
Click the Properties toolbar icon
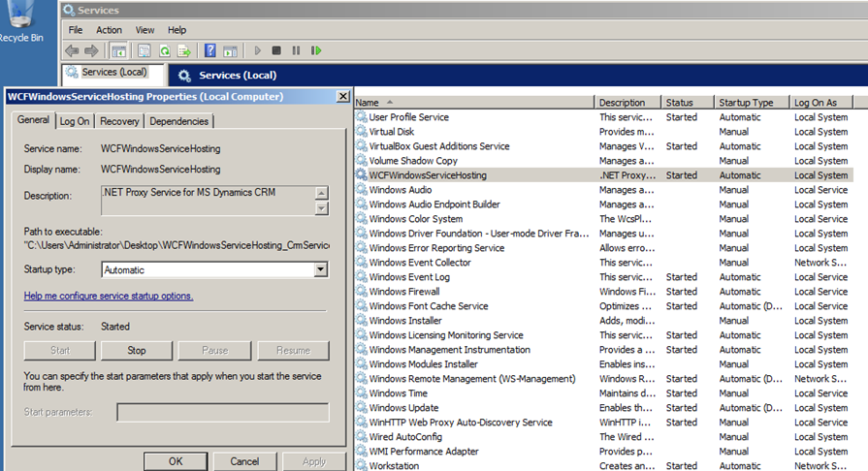coord(144,50)
